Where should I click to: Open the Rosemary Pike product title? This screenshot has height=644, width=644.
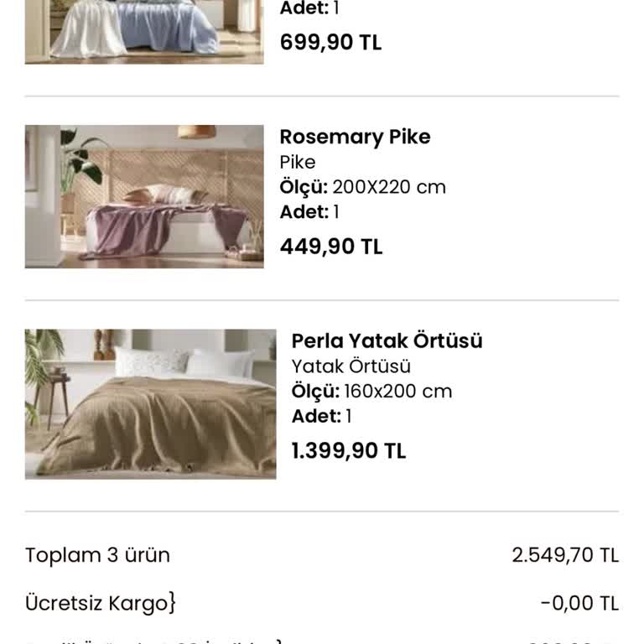[x=355, y=137]
